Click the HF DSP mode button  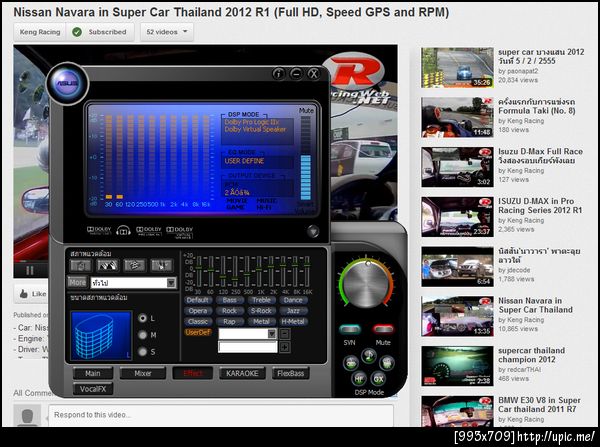pos(359,379)
